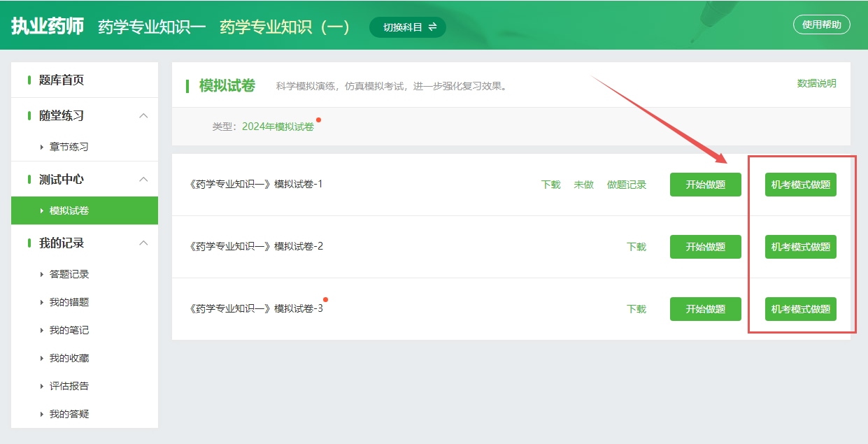Download 模拟试卷-1 via 下载 link
This screenshot has width=868, height=444.
coord(550,185)
